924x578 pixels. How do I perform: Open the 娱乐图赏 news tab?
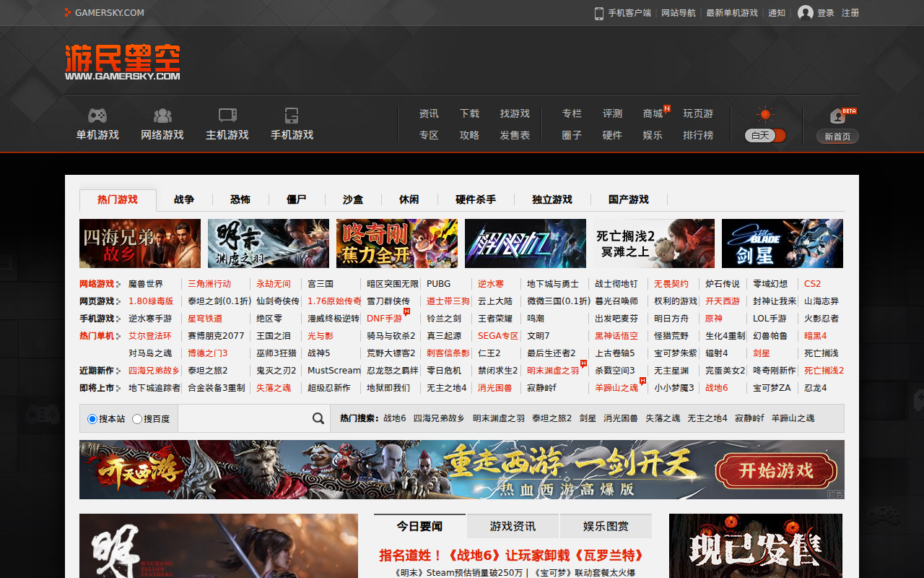[x=606, y=526]
